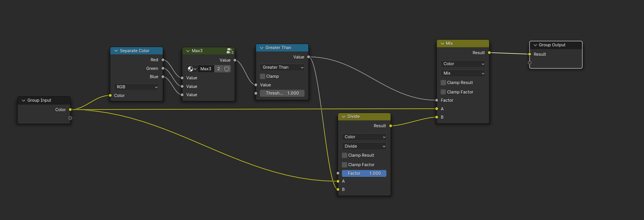Image resolution: width=644 pixels, height=220 pixels.
Task: Click the Color output socket of Group Input
Action: point(70,110)
